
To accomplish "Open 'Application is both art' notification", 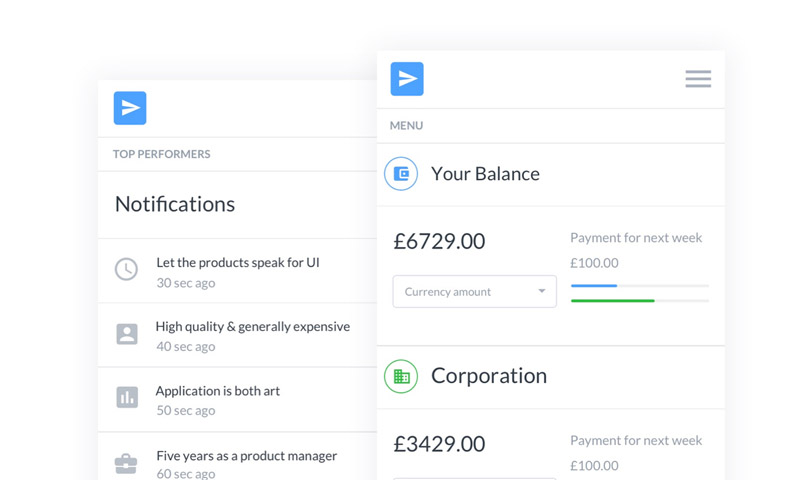I will coord(218,391).
